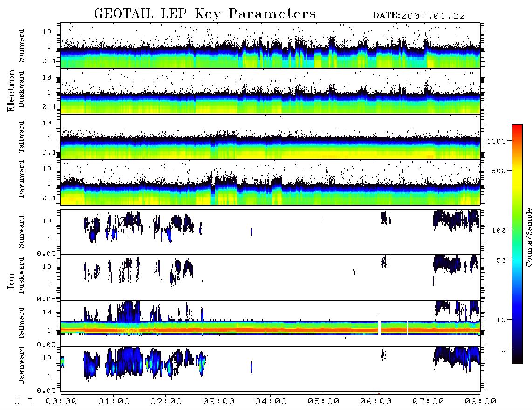Click the 05:00 time axis label
This screenshot has height=410, width=532.
tap(324, 402)
